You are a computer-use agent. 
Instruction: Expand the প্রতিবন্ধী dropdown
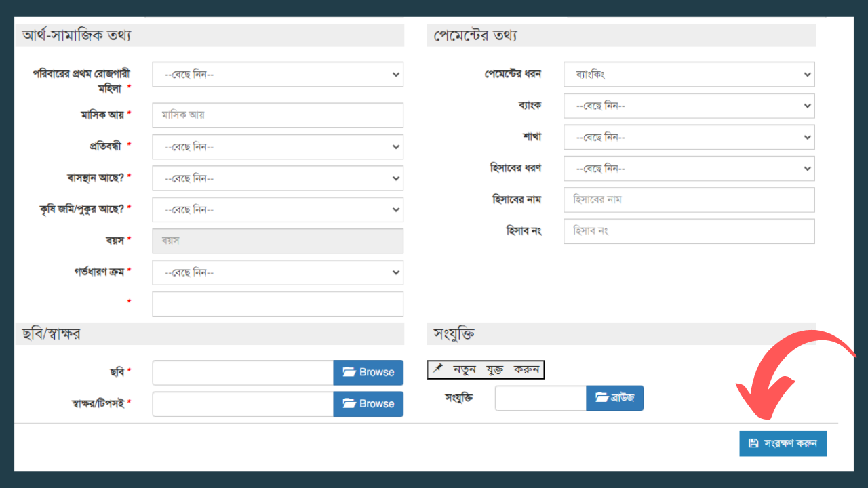pos(277,147)
